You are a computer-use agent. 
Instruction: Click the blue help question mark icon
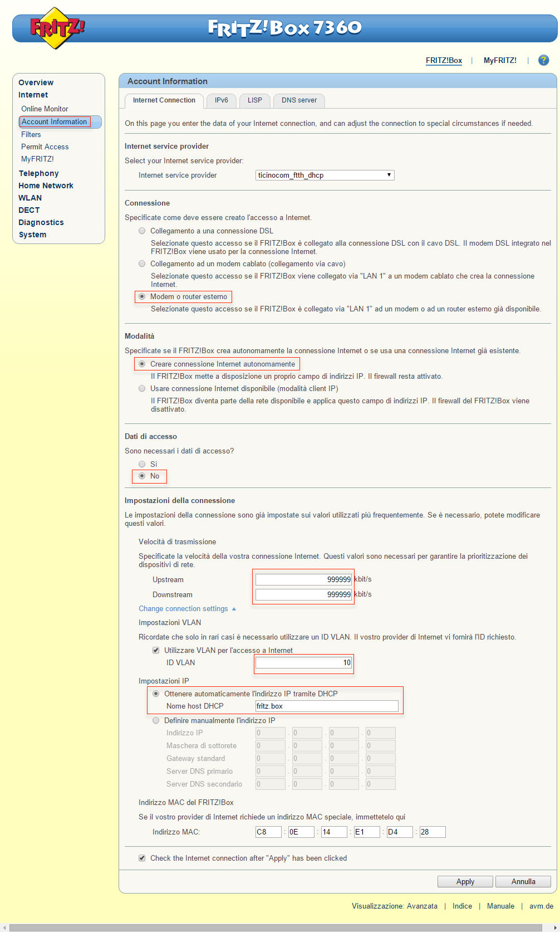pos(543,60)
